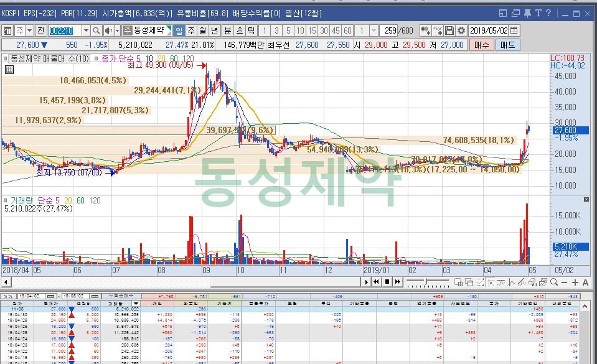Select daily 일 chart period

(x=179, y=30)
